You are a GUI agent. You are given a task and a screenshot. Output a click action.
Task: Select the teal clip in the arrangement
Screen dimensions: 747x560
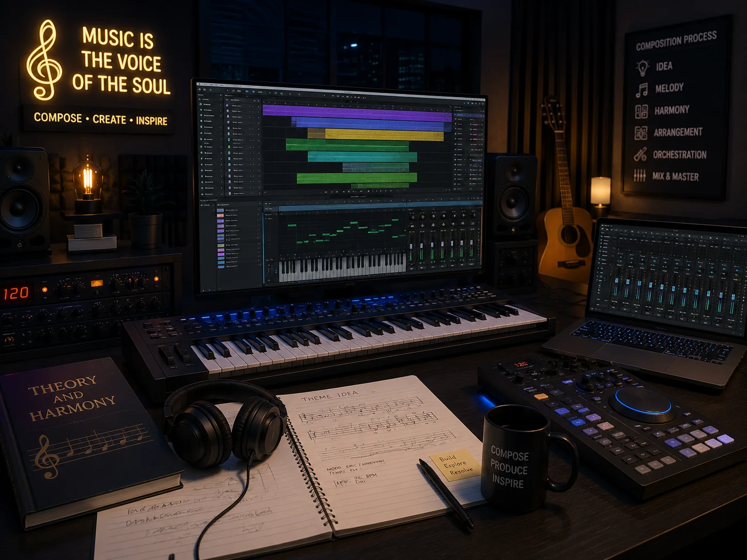coord(362,157)
